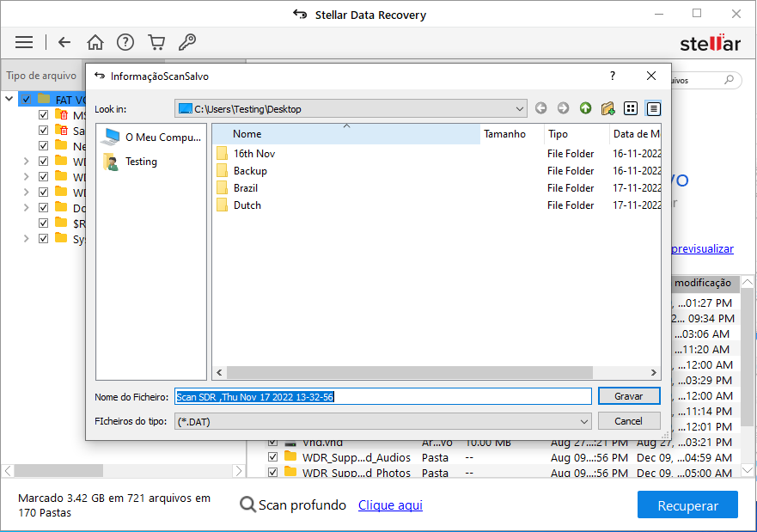Viewport: 757px width, 532px height.
Task: Click the tree panel horizontal scrollbar
Action: coord(58,471)
